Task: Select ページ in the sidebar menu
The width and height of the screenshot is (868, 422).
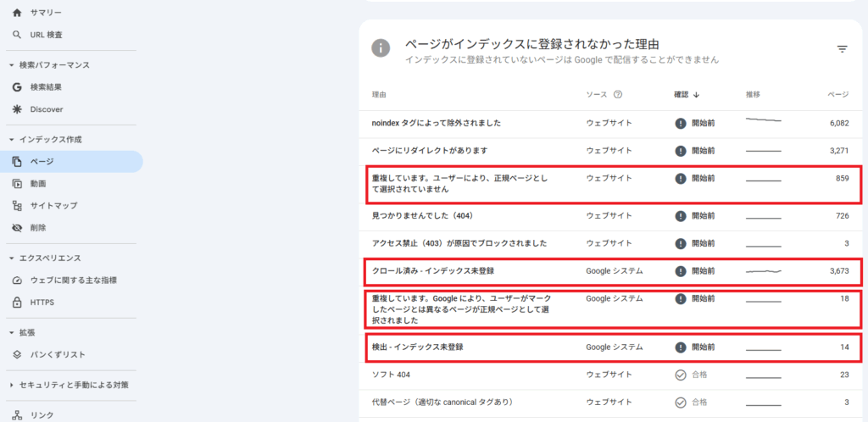Action: tap(42, 161)
